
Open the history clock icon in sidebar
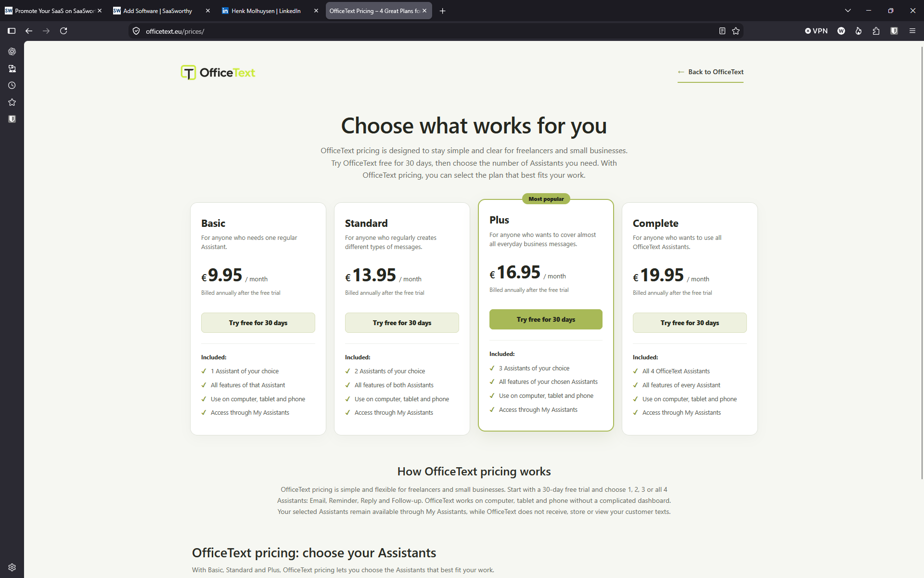[x=12, y=85]
